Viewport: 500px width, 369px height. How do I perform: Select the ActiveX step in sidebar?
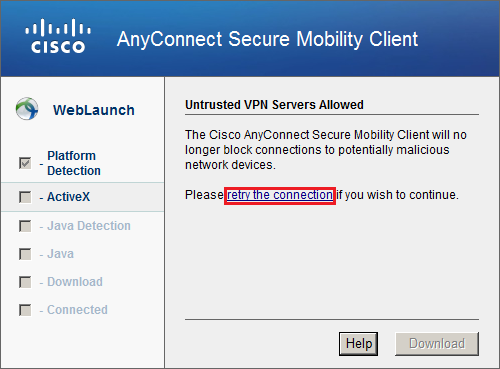pyautogui.click(x=82, y=197)
